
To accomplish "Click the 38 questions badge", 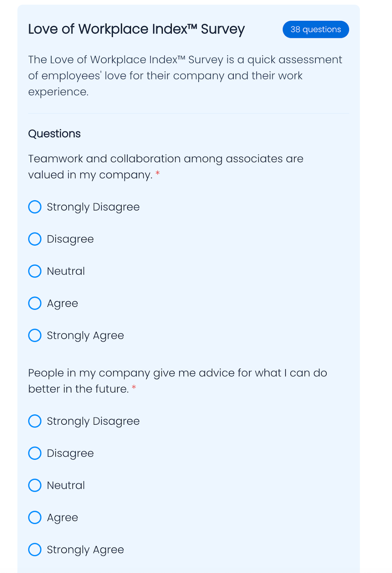I will [315, 29].
